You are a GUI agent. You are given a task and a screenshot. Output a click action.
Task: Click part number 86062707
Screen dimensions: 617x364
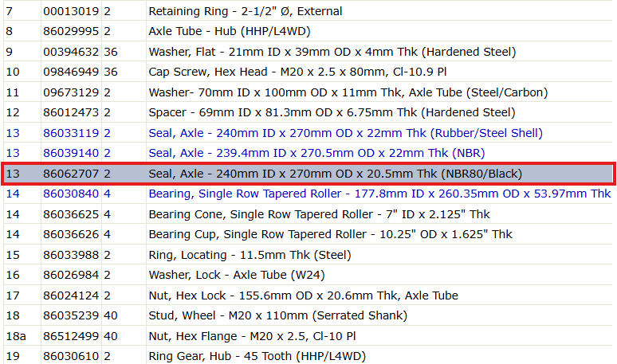(x=71, y=174)
